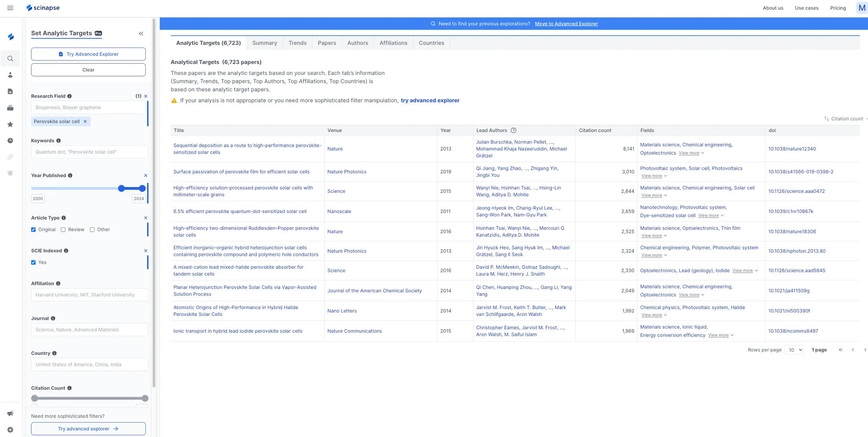Go to the next results page
Image resolution: width=868 pixels, height=437 pixels.
point(865,350)
